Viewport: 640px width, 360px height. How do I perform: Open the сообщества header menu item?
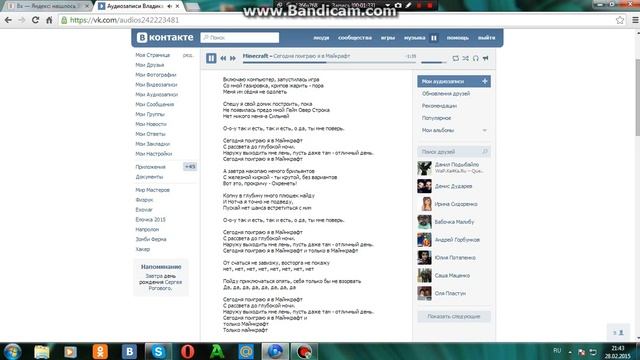[x=355, y=38]
